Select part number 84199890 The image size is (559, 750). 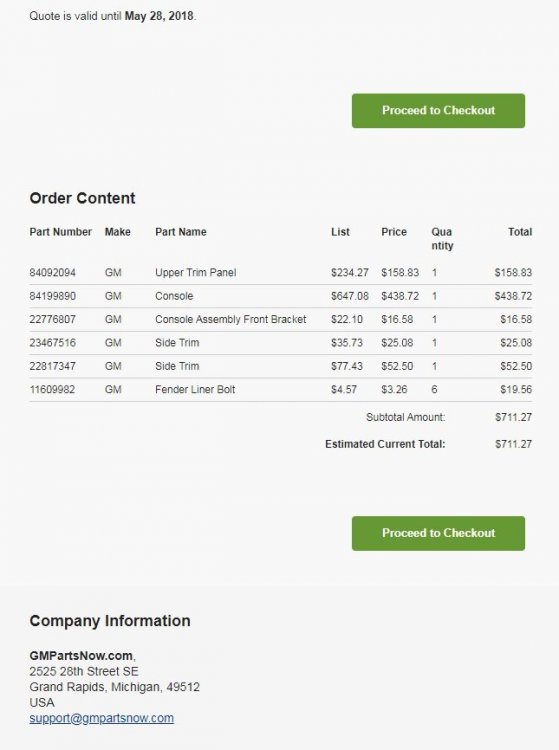point(53,296)
